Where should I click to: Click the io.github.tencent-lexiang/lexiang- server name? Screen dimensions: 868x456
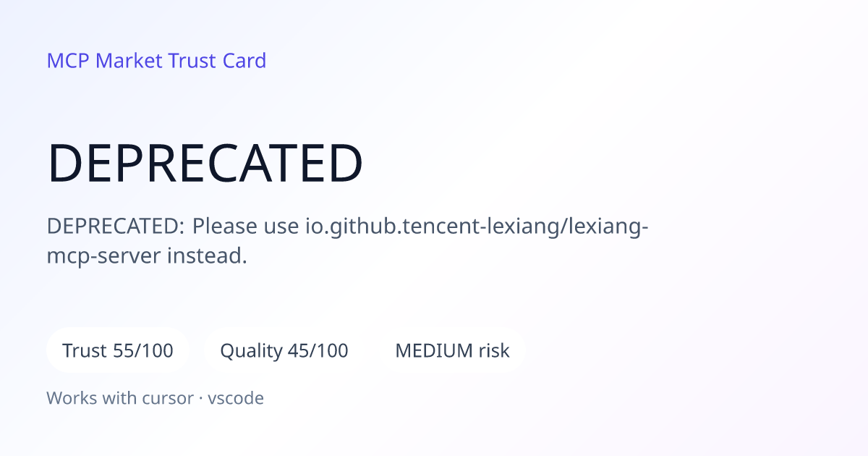474,227
